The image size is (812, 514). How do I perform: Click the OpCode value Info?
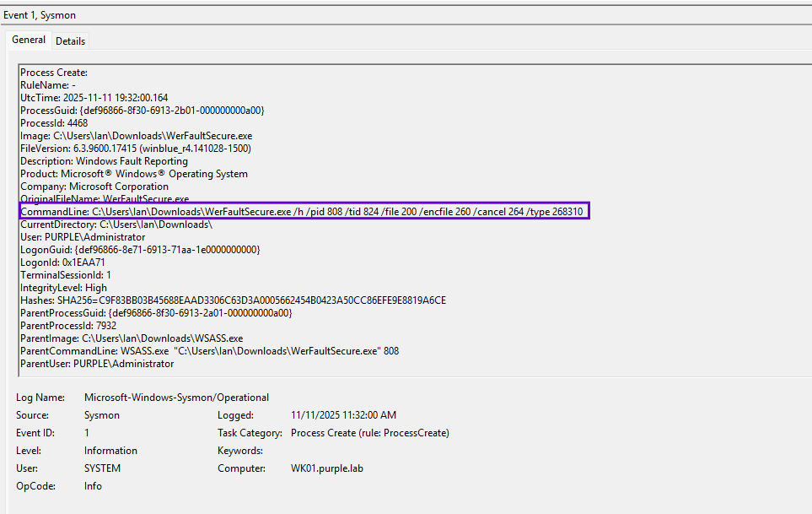pos(93,486)
